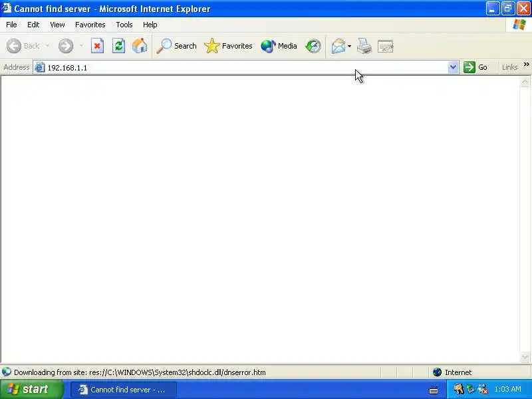Click the Internet zone globe icon
The image size is (532, 399).
(x=438, y=372)
